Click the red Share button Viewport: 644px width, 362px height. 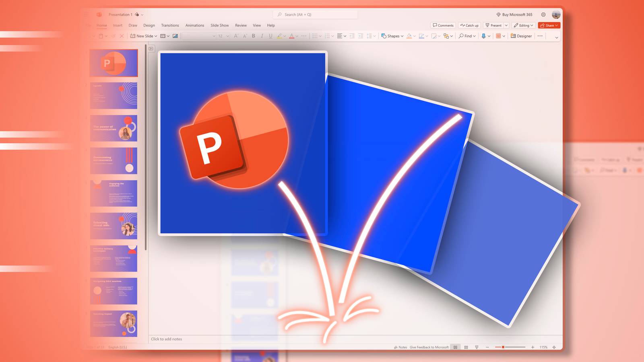coord(549,25)
